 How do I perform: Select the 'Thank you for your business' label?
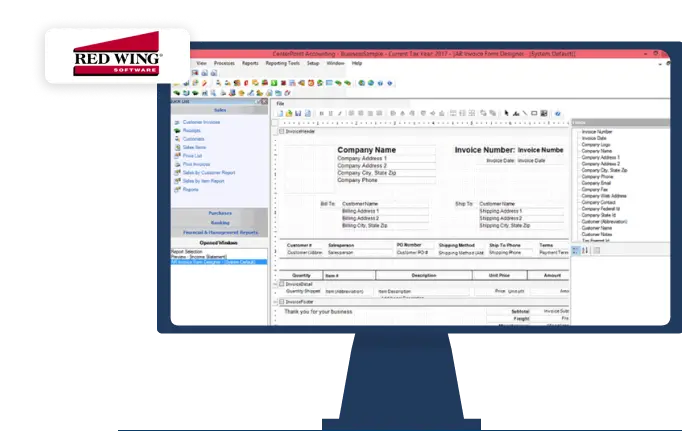(x=318, y=312)
